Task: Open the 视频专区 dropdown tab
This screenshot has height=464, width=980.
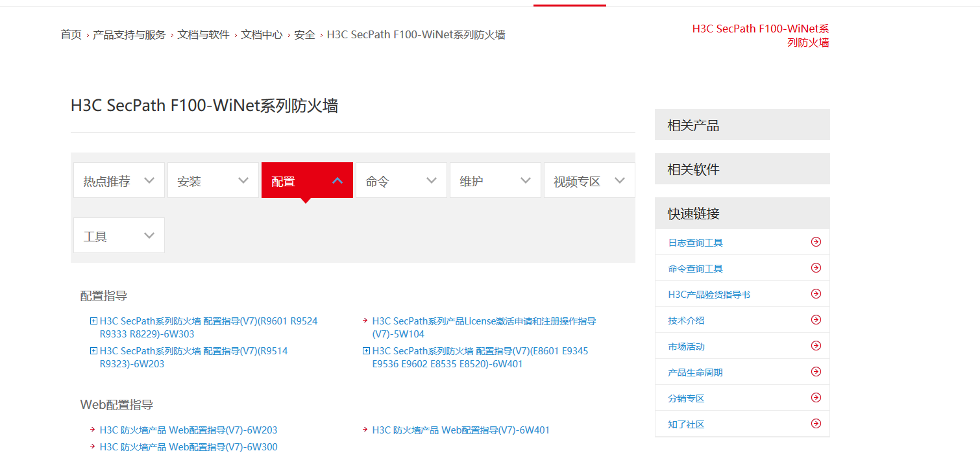Action: 589,180
